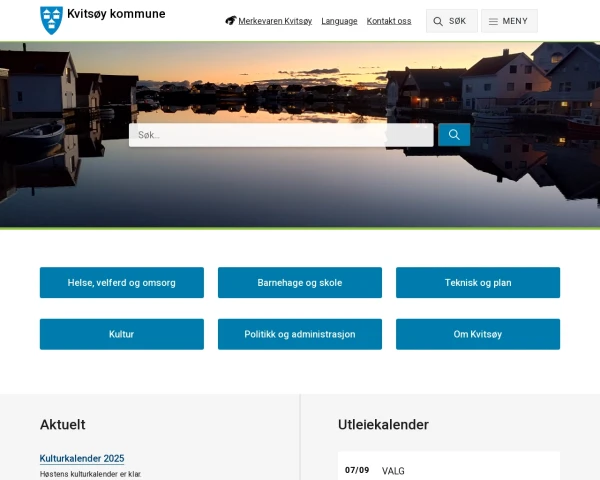The width and height of the screenshot is (600, 480).
Task: Open Helse, velferd og omsorg section
Action: [x=122, y=282]
